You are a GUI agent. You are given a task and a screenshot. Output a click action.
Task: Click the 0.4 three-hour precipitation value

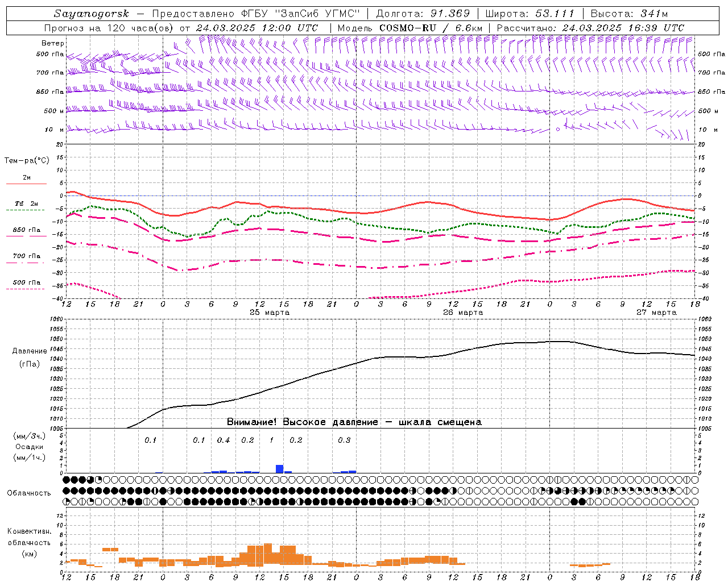(x=224, y=440)
